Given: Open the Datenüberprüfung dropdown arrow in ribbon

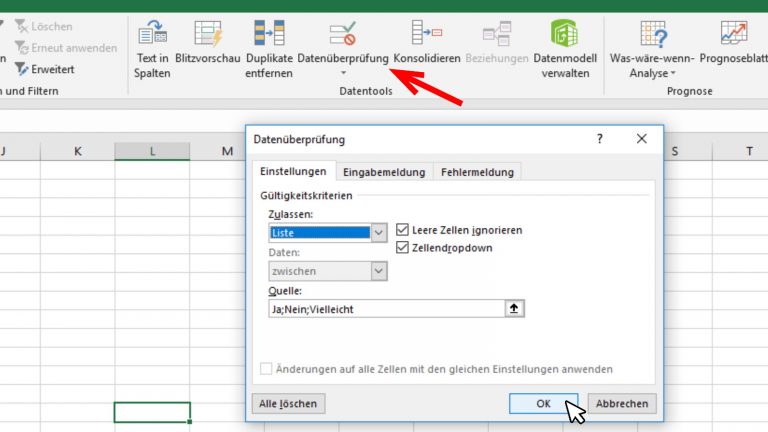Looking at the screenshot, I should tap(342, 73).
